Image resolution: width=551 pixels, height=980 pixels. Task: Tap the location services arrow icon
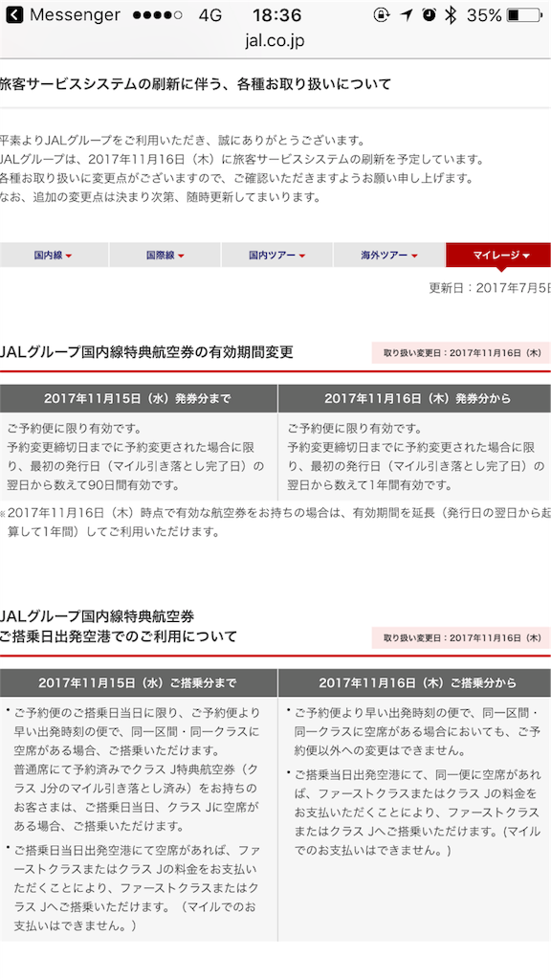tap(407, 15)
